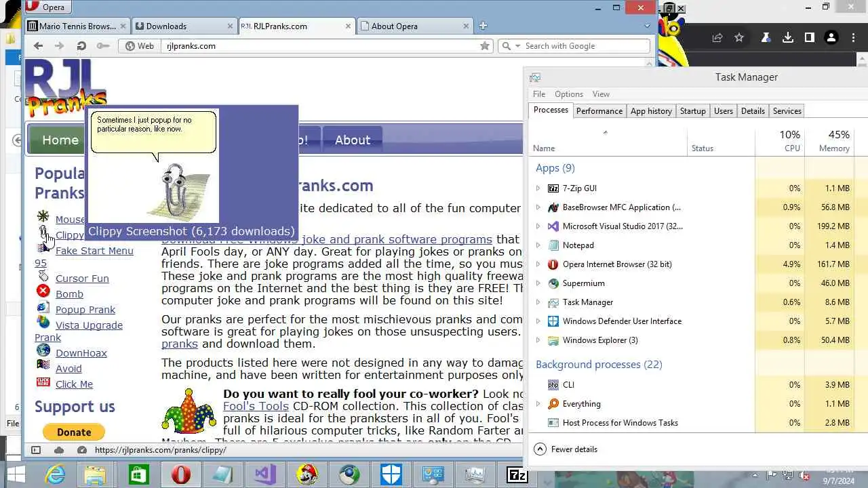Viewport: 868px width, 488px height.
Task: Open the DownHoax link
Action: [x=81, y=353]
